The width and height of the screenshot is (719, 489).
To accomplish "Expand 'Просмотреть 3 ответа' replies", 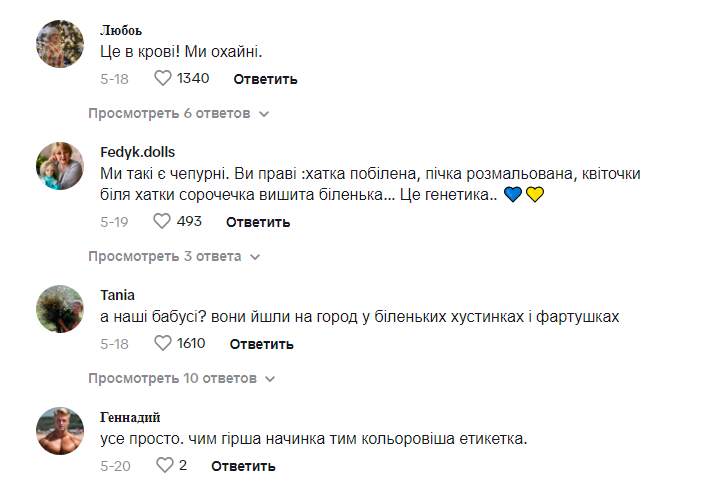I will [174, 256].
